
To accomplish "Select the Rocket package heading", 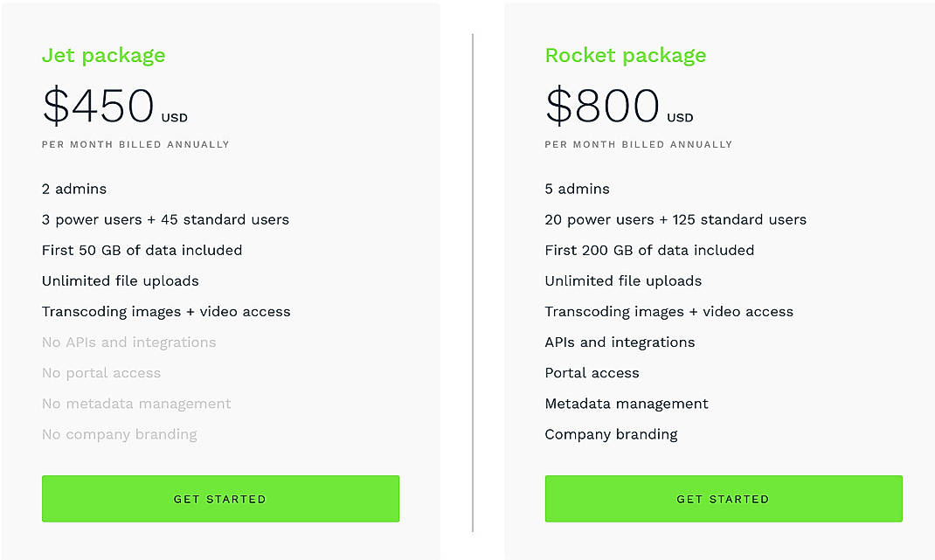I will pyautogui.click(x=625, y=55).
